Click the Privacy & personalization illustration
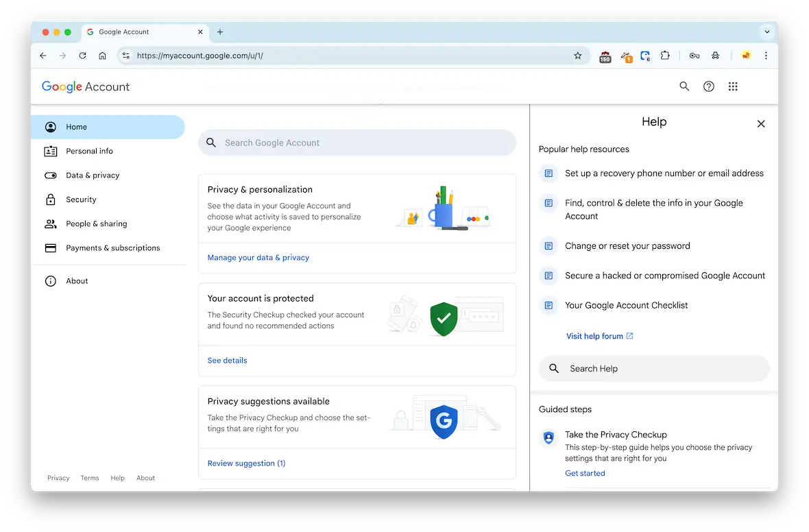809x532 pixels. point(443,208)
